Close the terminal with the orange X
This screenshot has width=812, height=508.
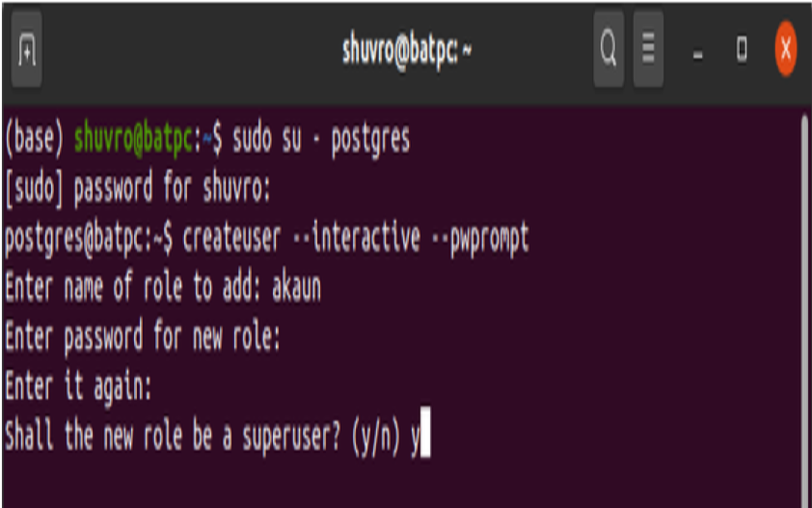point(785,49)
